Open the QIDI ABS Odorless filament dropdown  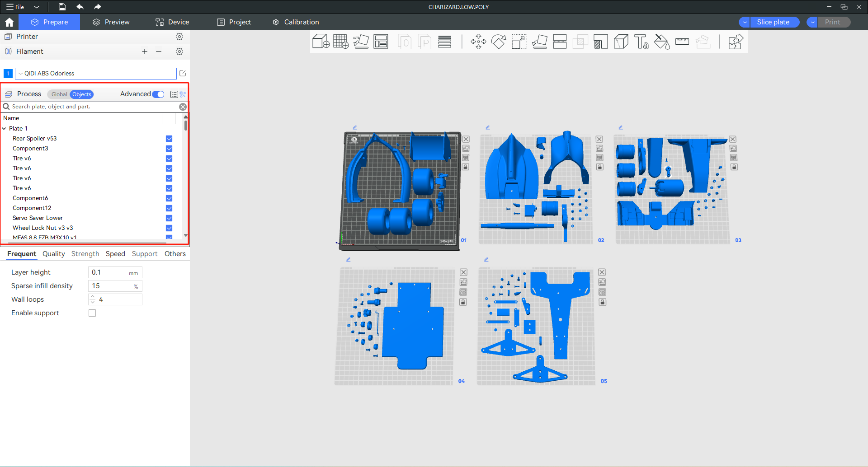pyautogui.click(x=96, y=74)
